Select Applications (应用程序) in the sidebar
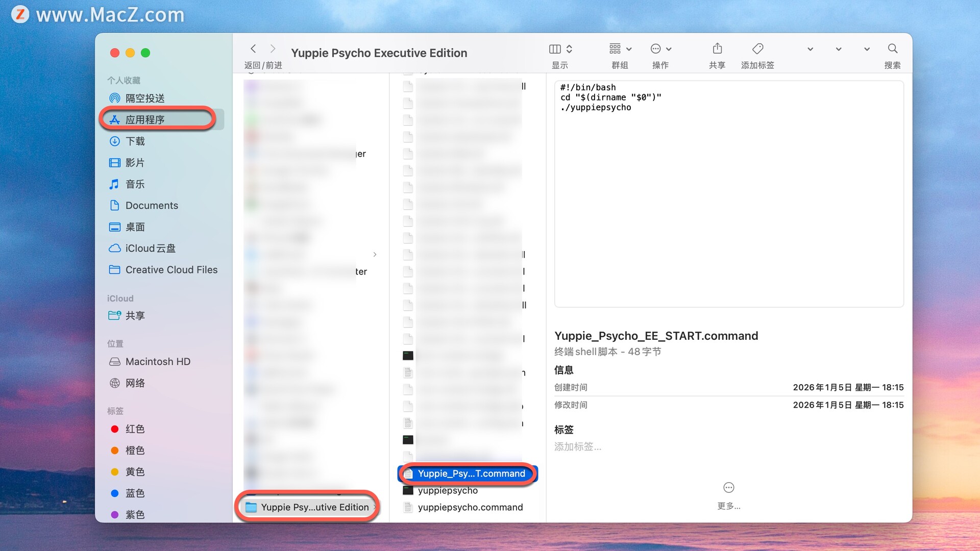This screenshot has height=551, width=980. pos(145,119)
